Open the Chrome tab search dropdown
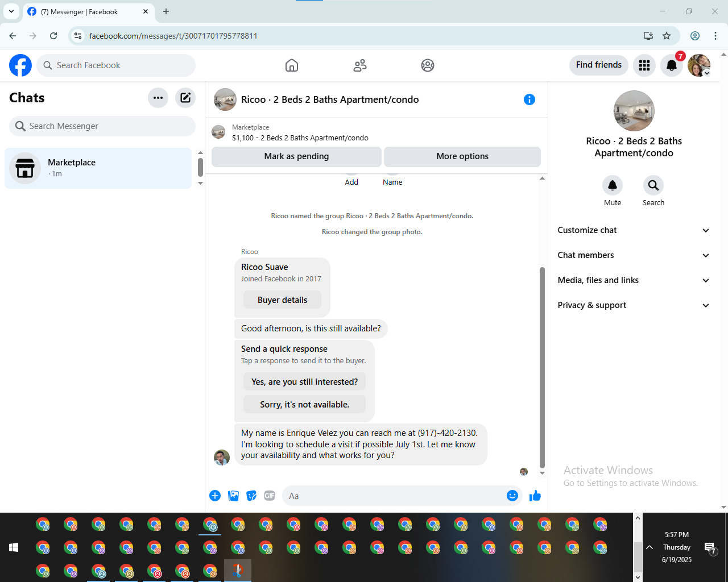This screenshot has height=582, width=728. click(x=11, y=11)
